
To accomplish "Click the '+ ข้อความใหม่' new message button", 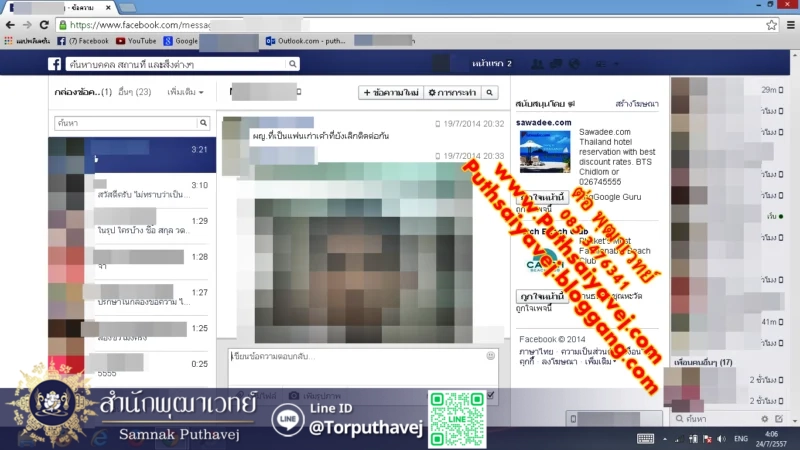I will pyautogui.click(x=390, y=92).
